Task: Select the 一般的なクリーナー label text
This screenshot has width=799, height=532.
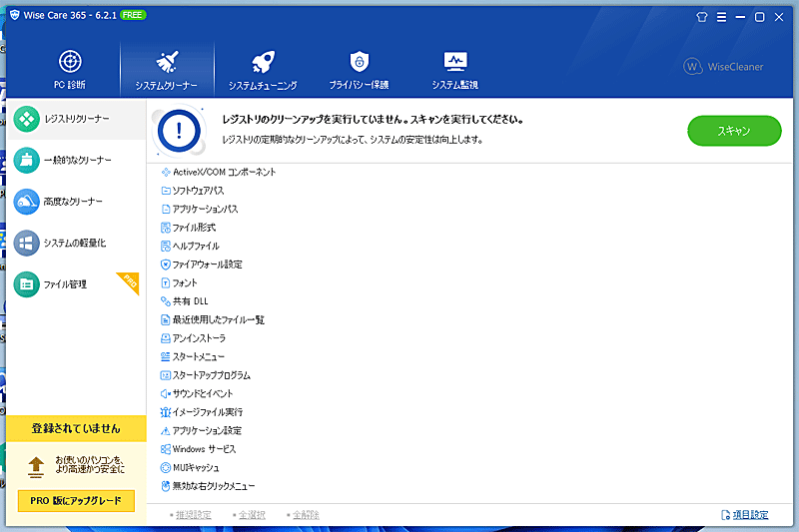Action: pyautogui.click(x=78, y=161)
